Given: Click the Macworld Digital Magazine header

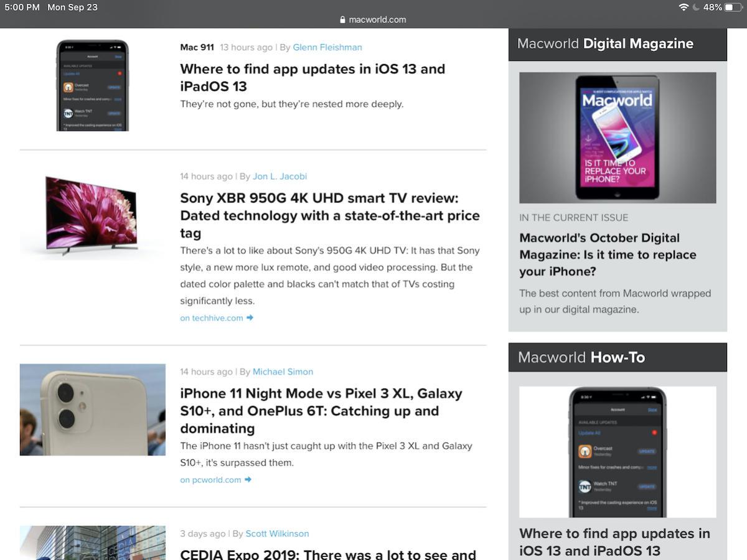Looking at the screenshot, I should (x=618, y=44).
